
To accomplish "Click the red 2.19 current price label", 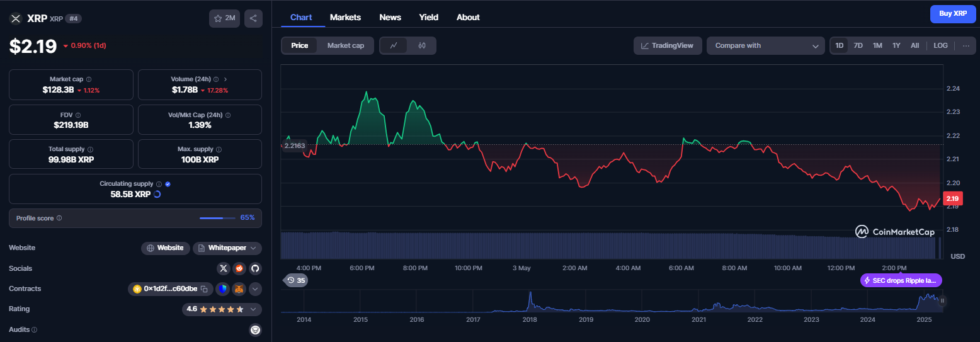I will (952, 198).
